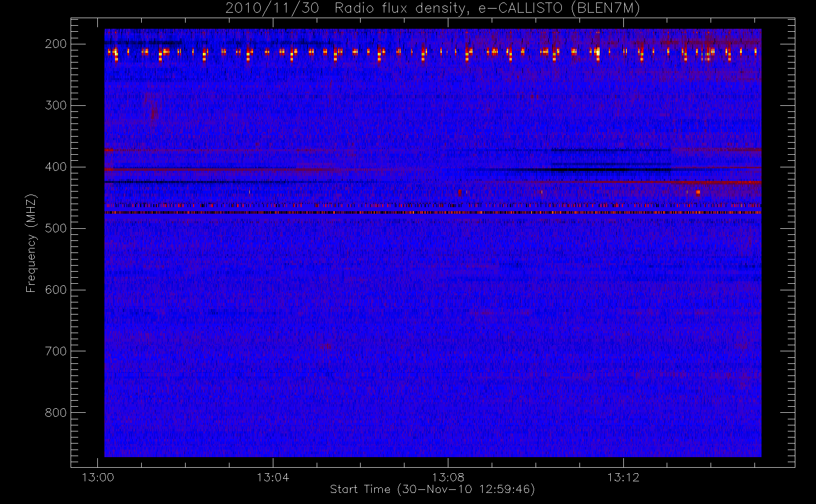Click the 400 frequency tick label
816x504 pixels.
(56, 167)
